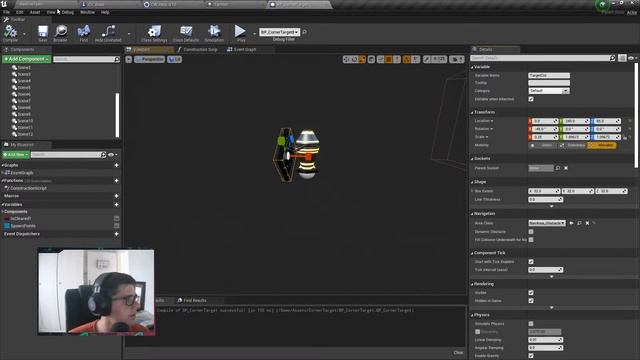Toggle Start with Tick Enabled checkbox
The image size is (640, 360).
click(531, 262)
